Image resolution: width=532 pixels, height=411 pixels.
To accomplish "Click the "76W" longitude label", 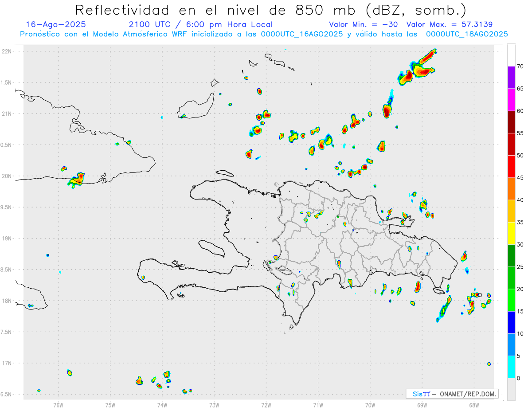I will pyautogui.click(x=58, y=405).
